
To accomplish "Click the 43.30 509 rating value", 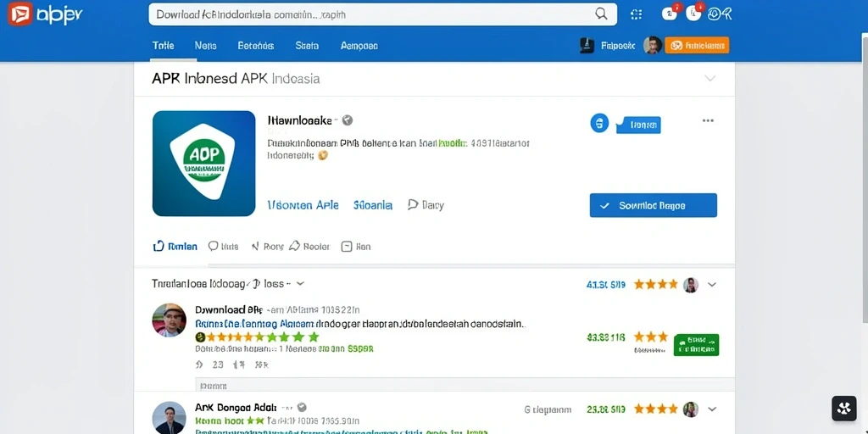I will [x=605, y=285].
